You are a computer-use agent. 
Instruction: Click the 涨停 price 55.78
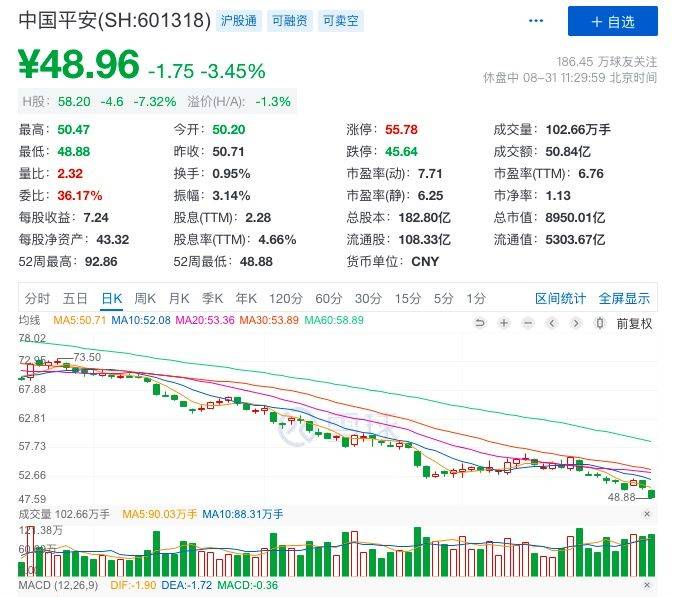click(401, 130)
